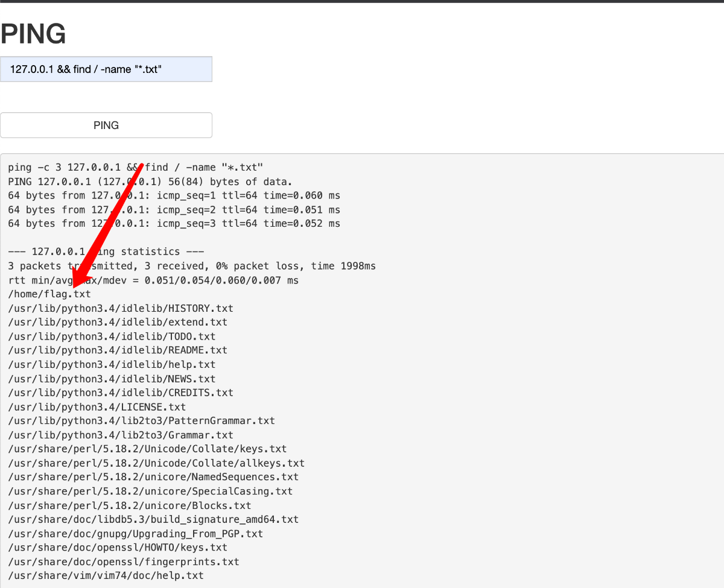Click the idlelib/extend.txt path line
The height and width of the screenshot is (588, 724).
pyautogui.click(x=118, y=322)
